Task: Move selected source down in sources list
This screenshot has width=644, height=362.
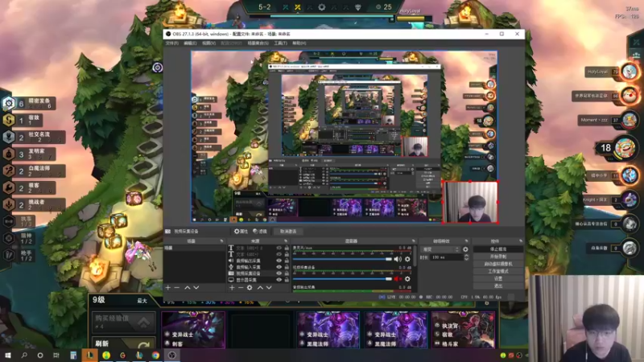Action: point(269,288)
